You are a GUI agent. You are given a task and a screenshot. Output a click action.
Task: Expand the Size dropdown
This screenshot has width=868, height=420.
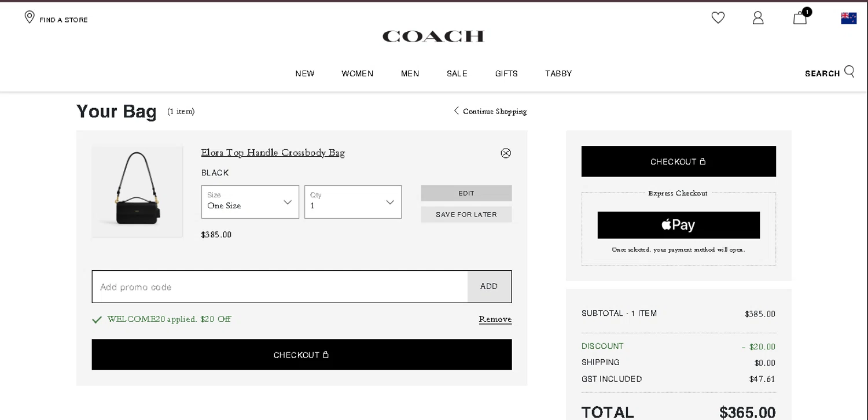coord(250,202)
